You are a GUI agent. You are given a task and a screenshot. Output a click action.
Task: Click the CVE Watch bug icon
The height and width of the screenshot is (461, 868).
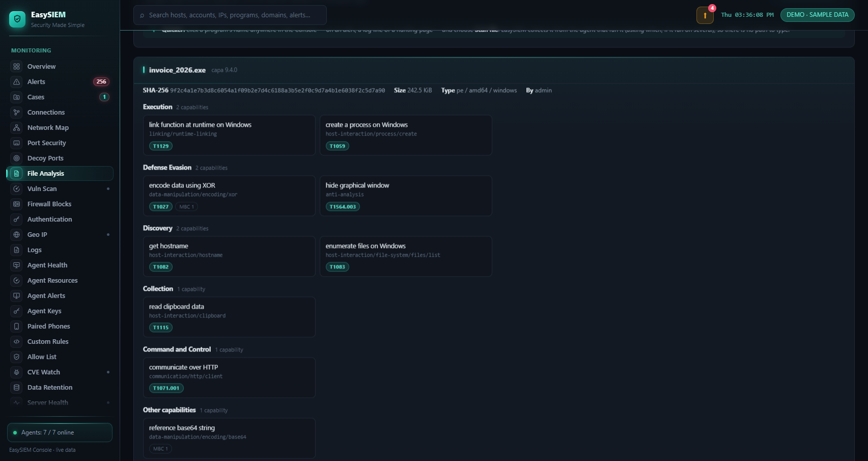17,372
